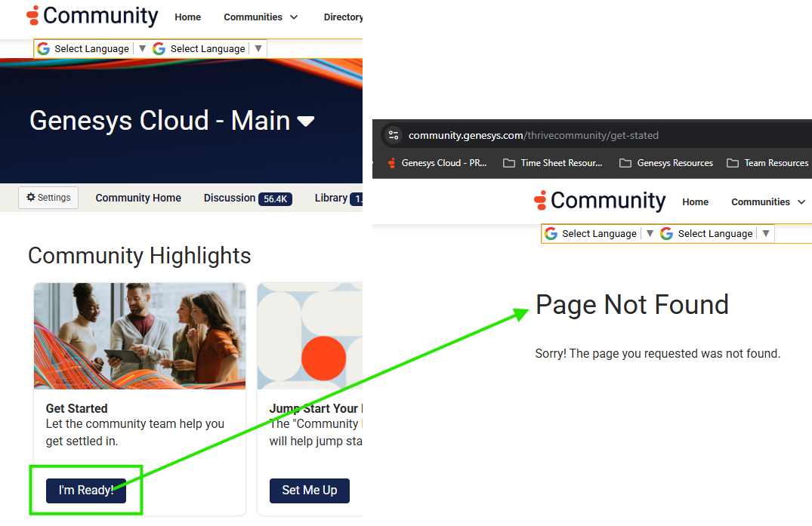Open first Select Language dropdown on the left page
This screenshot has height=526, width=812.
click(x=91, y=48)
